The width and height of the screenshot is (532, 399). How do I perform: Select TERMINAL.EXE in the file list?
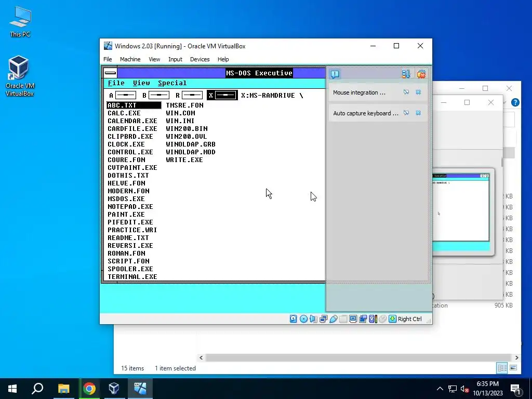[x=132, y=277]
